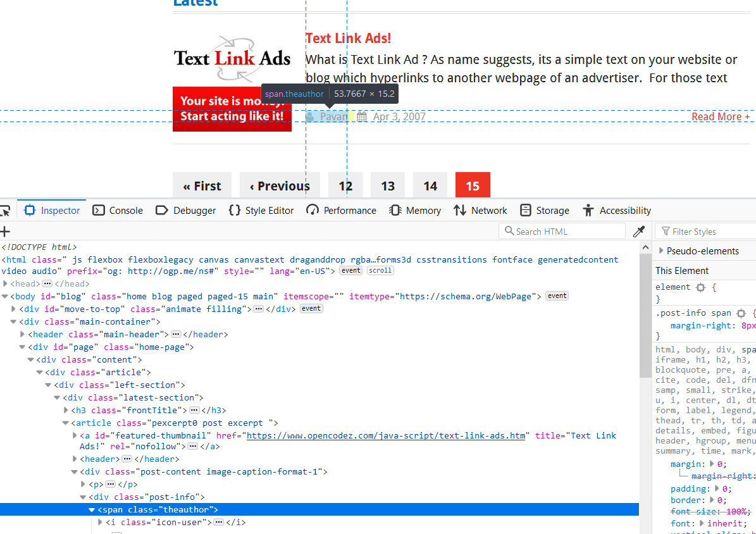Select the div class left-section row

tap(319, 385)
